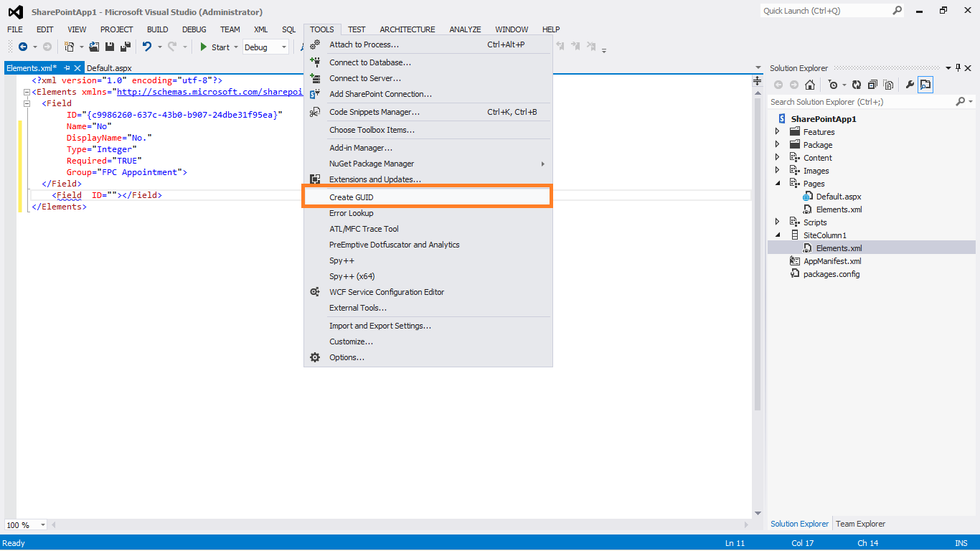This screenshot has width=980, height=551.
Task: Expand the Scripts node
Action: click(778, 222)
